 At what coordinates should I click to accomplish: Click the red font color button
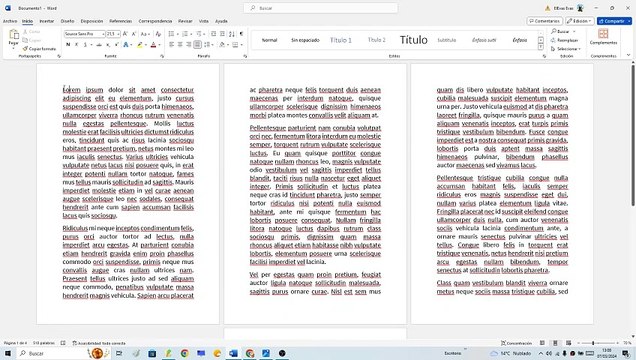153,45
